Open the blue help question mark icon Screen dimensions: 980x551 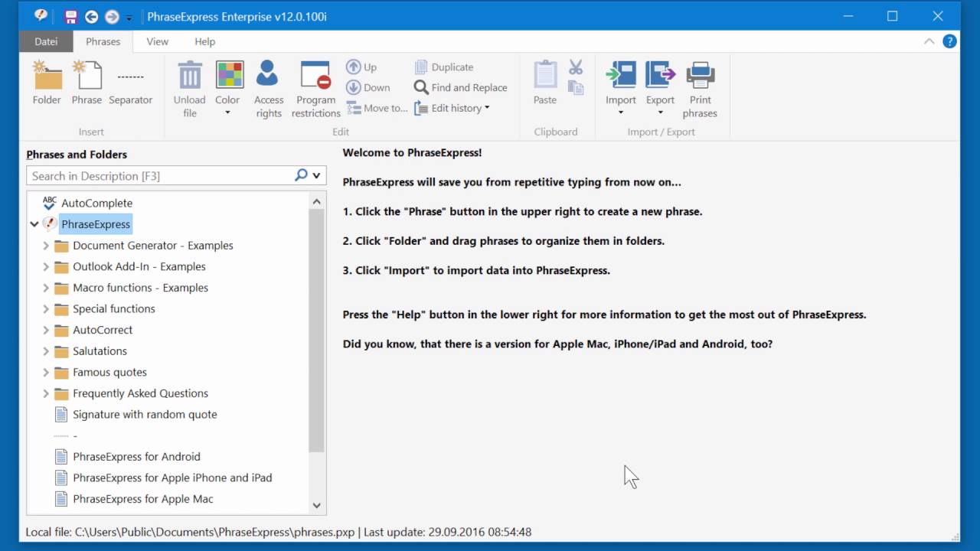click(x=949, y=41)
